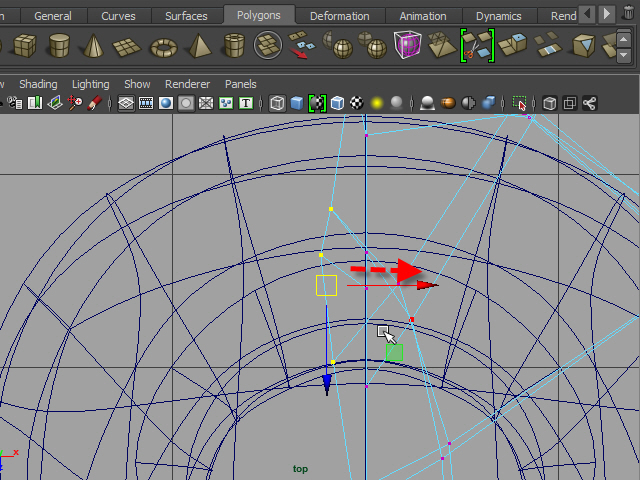The height and width of the screenshot is (480, 640).
Task: Toggle the viewport grid display
Action: (x=126, y=103)
